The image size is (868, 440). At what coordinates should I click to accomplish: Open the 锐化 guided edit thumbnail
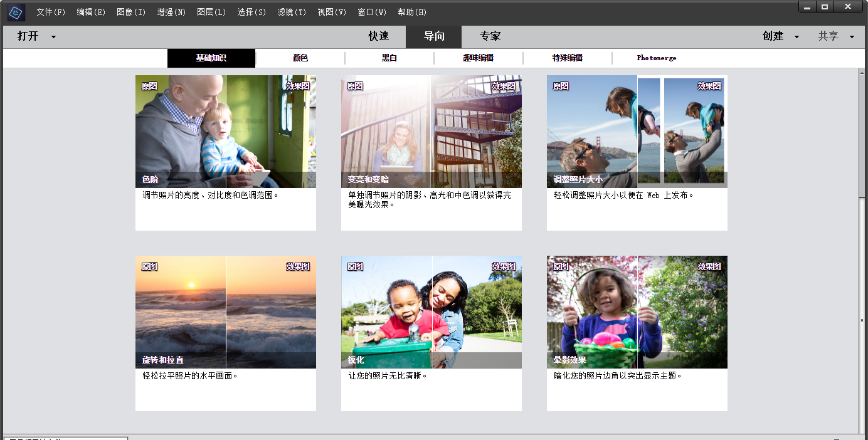431,312
